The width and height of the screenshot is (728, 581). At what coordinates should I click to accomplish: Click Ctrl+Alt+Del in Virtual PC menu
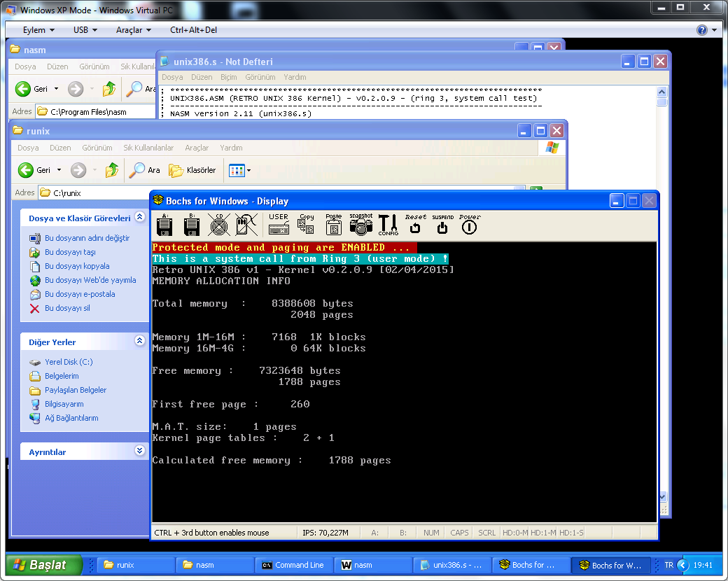coord(194,30)
